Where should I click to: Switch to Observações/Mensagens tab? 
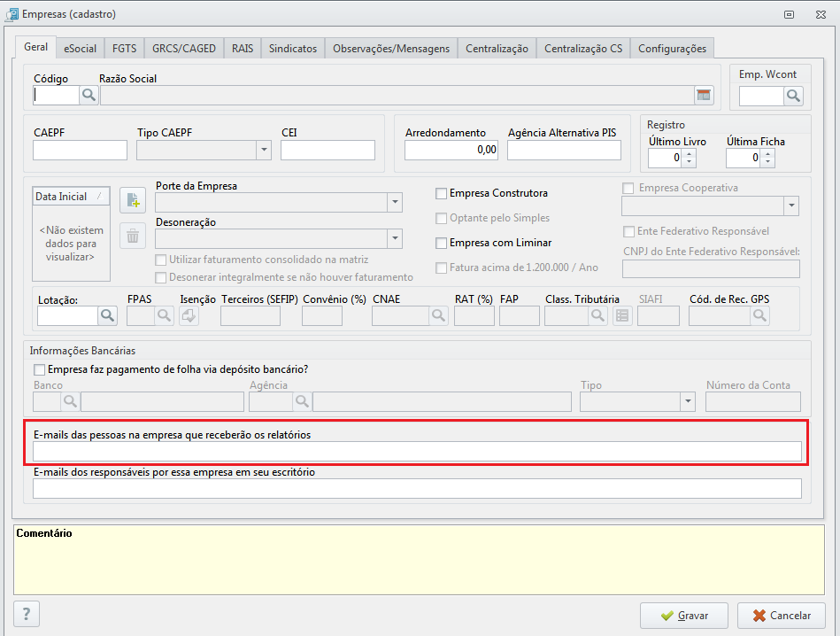point(391,48)
